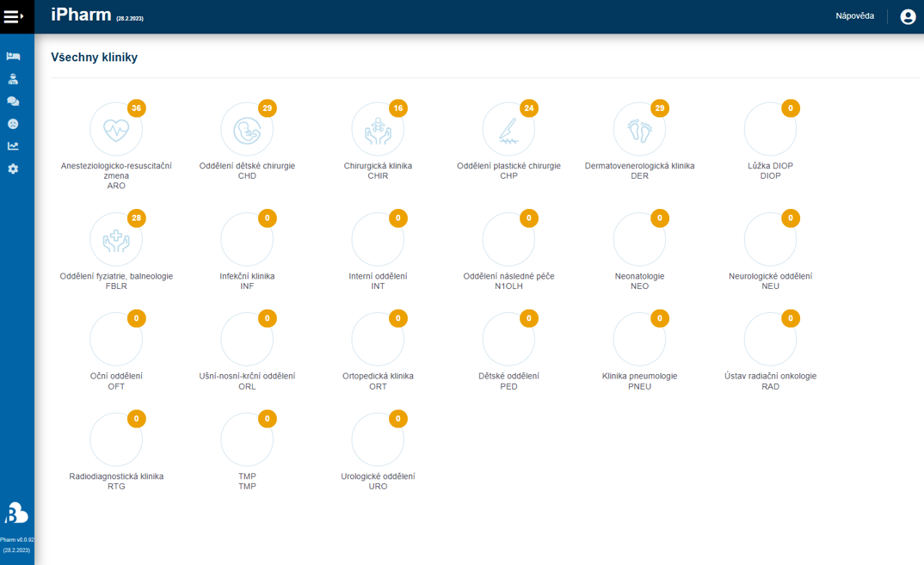Open Oddělení fyziatrie, balneologie FBLR
Image resolution: width=924 pixels, height=565 pixels.
(x=116, y=239)
